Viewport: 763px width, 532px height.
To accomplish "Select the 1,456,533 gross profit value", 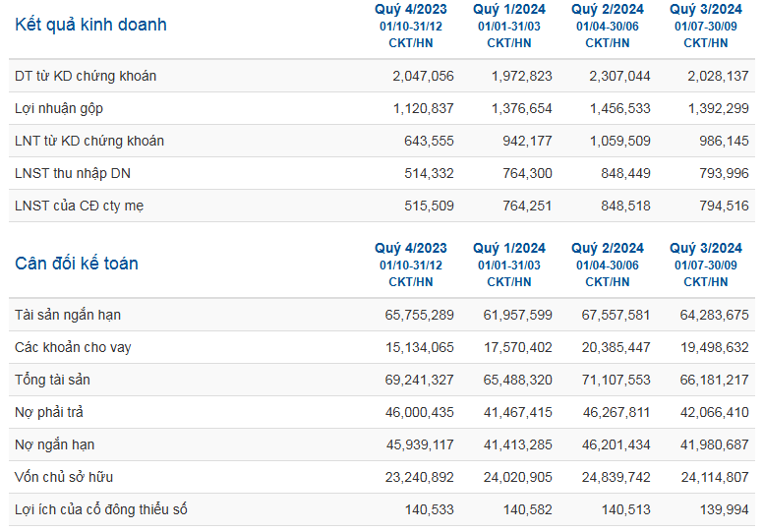I will (620, 108).
